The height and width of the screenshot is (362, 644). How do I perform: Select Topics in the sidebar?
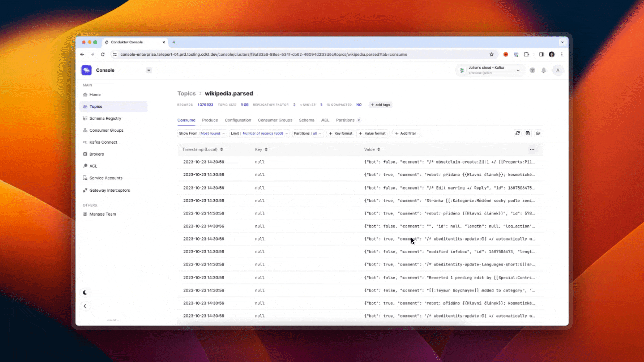tap(114, 106)
